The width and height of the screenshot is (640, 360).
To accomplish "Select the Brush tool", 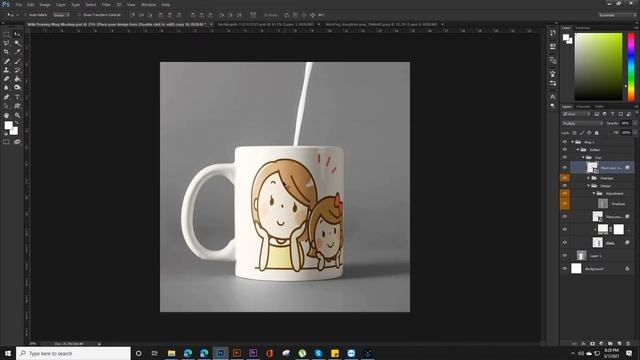I will tap(17, 61).
